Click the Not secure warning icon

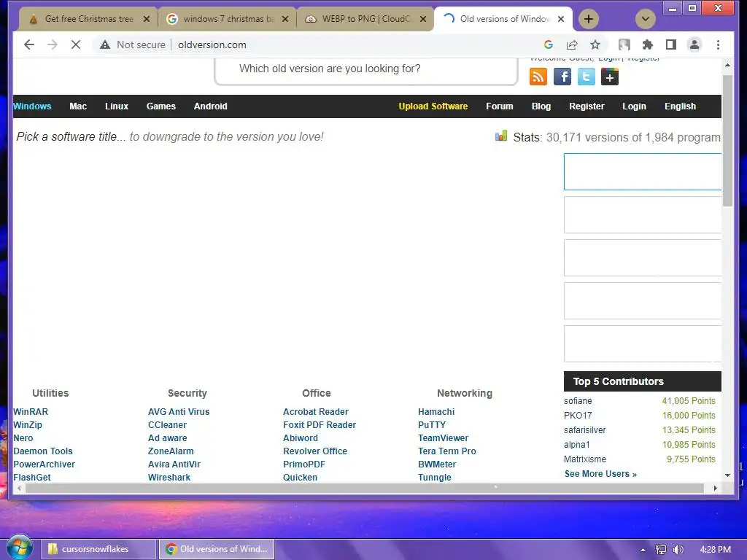point(105,44)
